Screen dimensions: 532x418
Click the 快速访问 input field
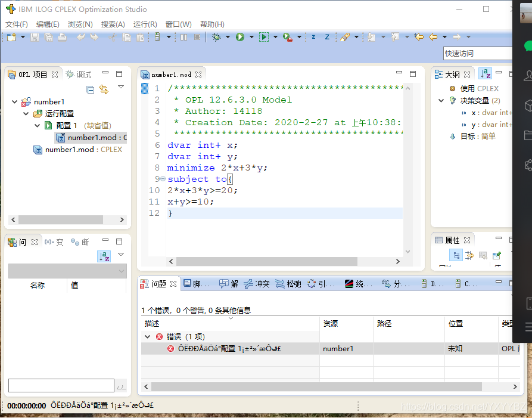[477, 53]
